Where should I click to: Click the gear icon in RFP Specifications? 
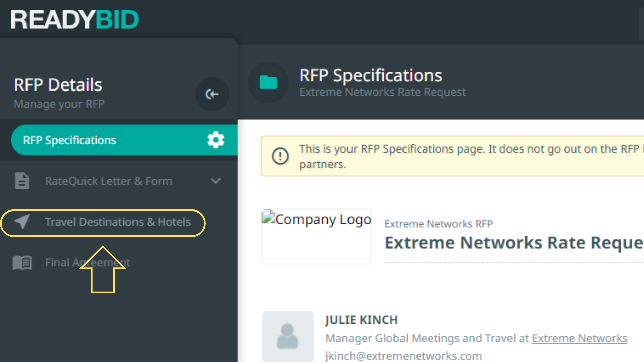click(215, 140)
